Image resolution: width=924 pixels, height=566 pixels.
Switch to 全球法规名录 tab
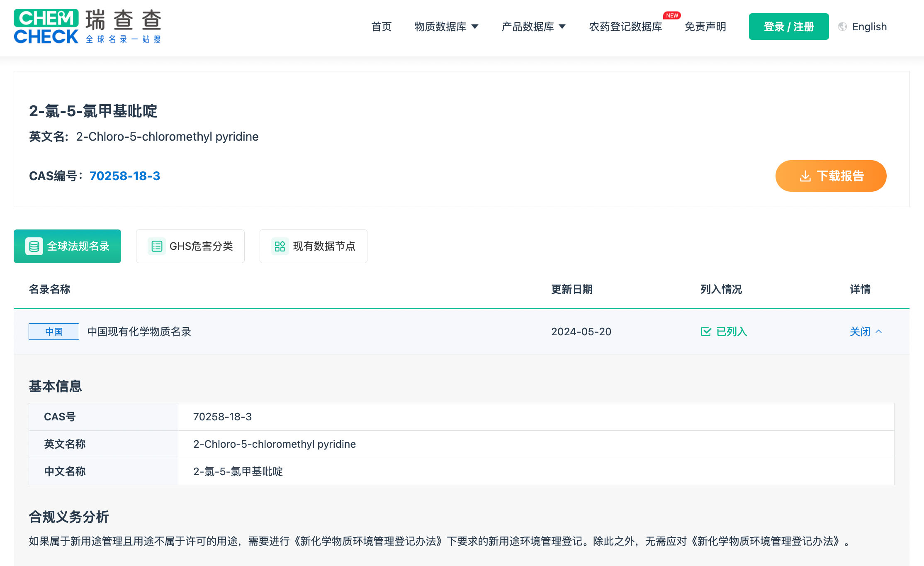(x=68, y=246)
